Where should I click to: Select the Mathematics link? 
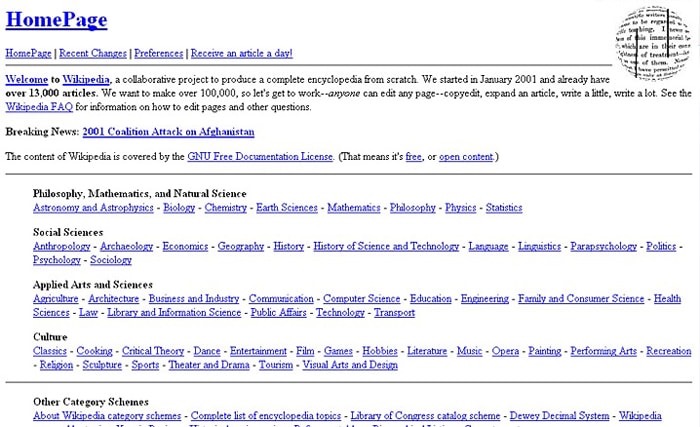point(354,208)
